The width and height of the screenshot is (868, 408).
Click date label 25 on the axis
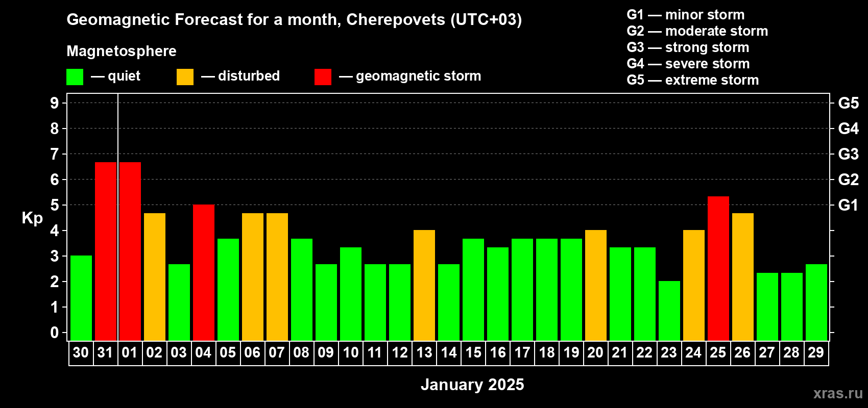click(718, 352)
